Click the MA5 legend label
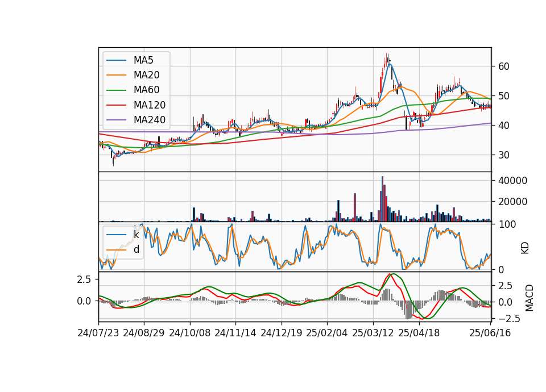 pos(143,60)
